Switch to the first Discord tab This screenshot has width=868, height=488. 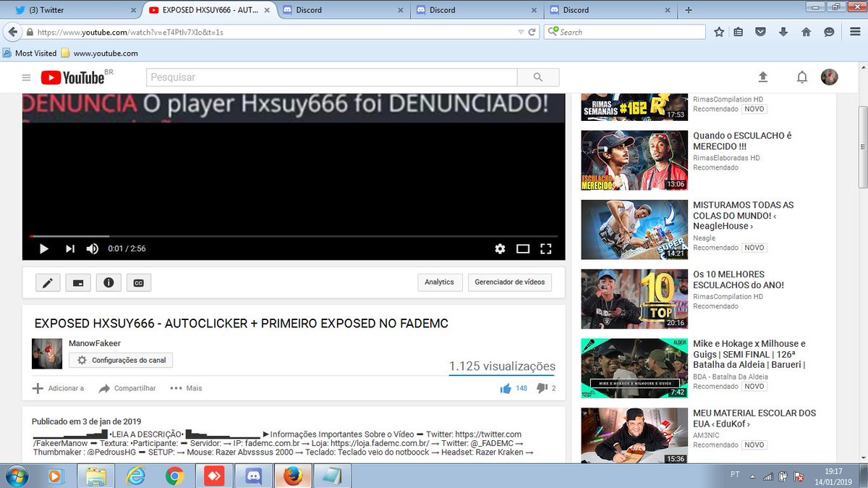(x=343, y=10)
